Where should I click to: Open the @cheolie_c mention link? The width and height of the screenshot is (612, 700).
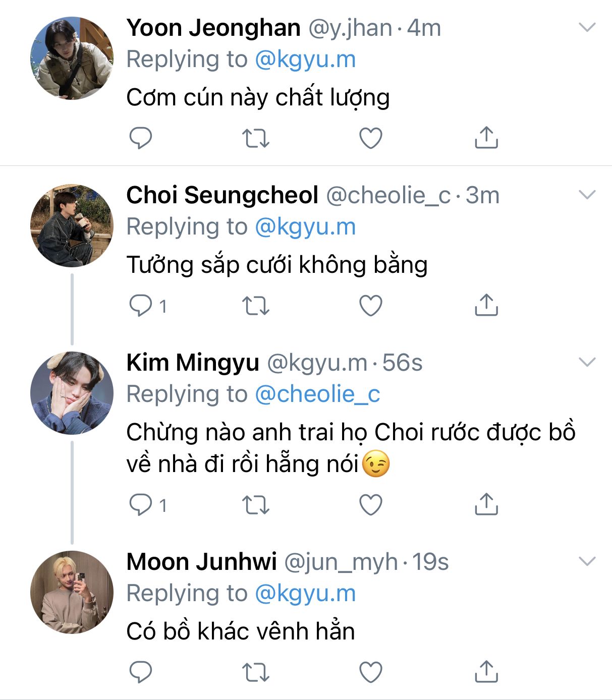click(317, 394)
